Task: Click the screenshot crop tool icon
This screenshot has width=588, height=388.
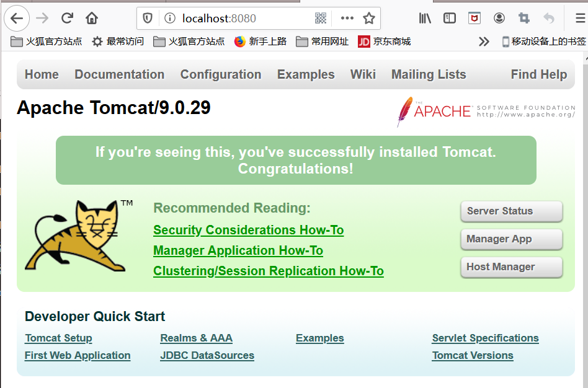Action: 524,18
